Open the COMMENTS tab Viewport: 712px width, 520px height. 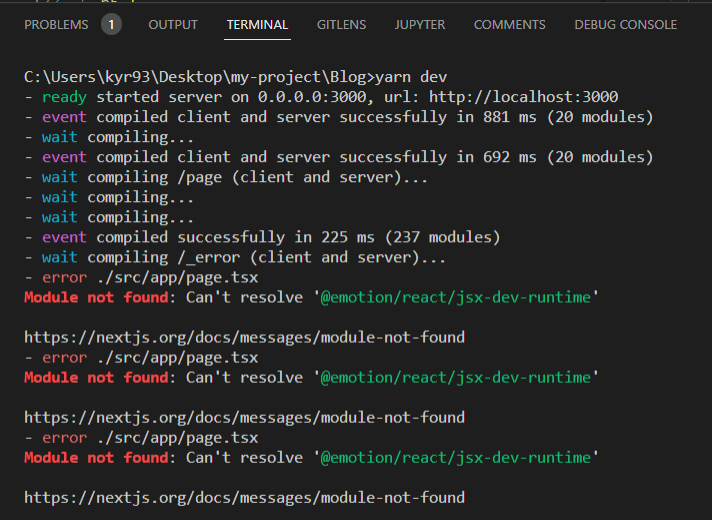510,25
